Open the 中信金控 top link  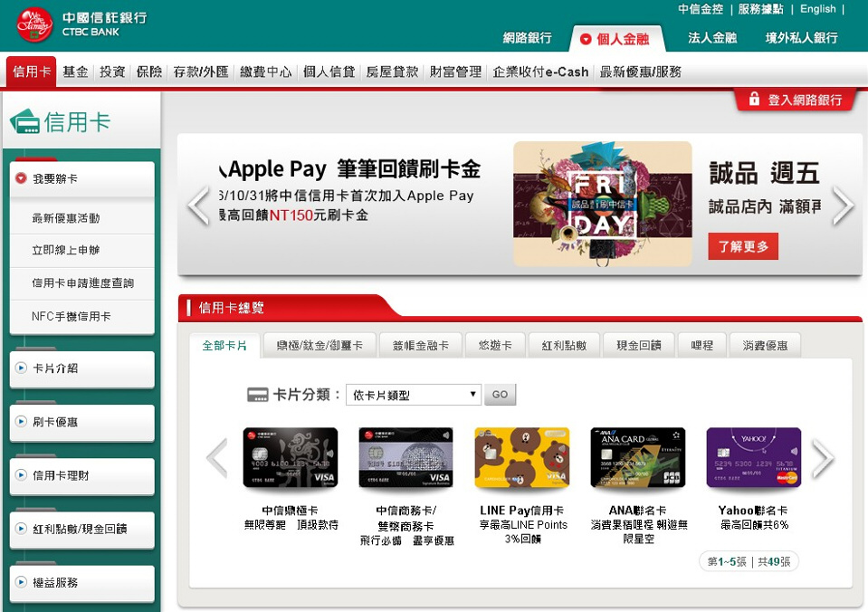[x=701, y=9]
